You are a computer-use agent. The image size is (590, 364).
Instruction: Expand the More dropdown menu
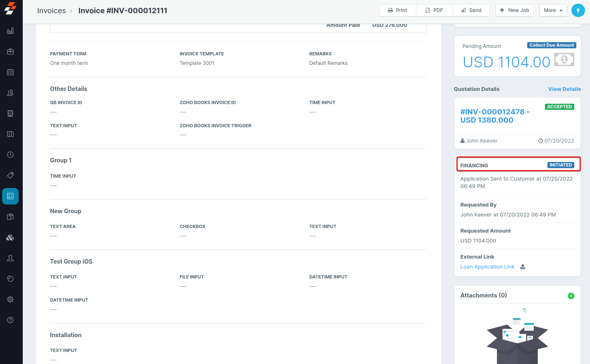553,10
